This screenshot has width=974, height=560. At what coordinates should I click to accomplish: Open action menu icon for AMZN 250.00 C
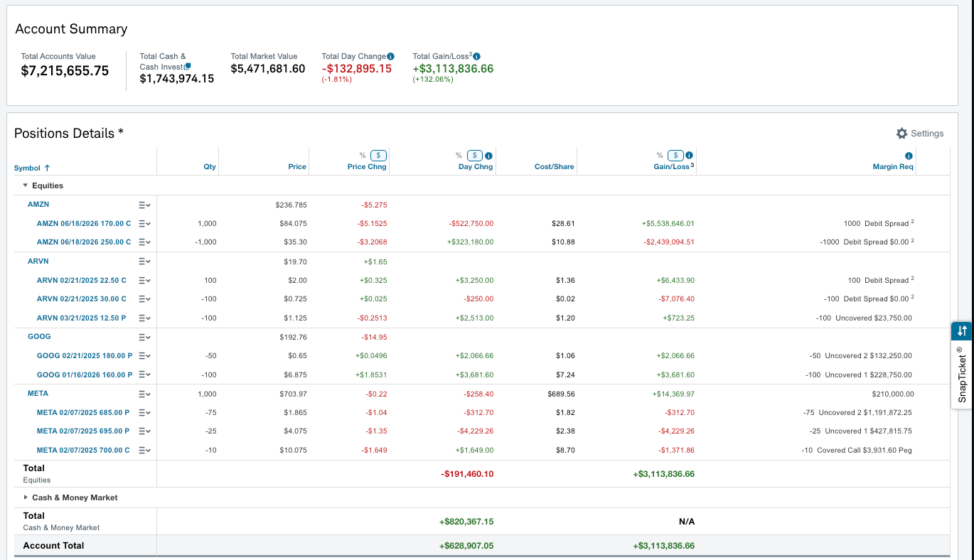144,242
